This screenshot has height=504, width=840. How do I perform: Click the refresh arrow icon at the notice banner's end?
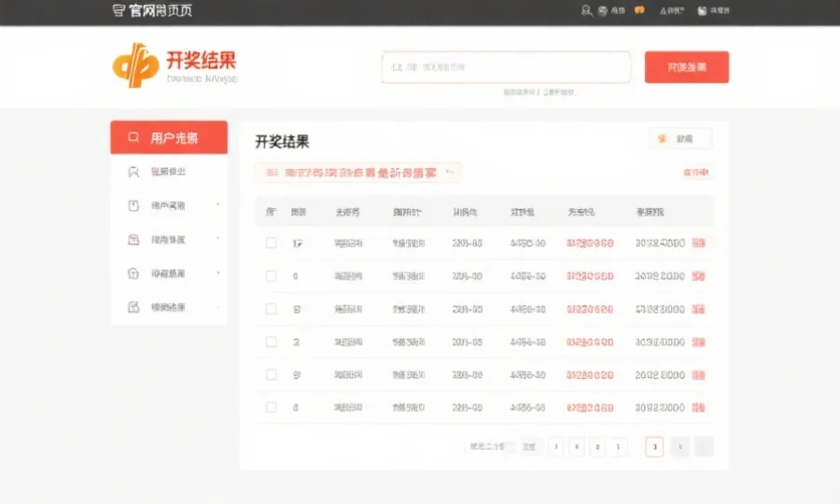[x=450, y=173]
